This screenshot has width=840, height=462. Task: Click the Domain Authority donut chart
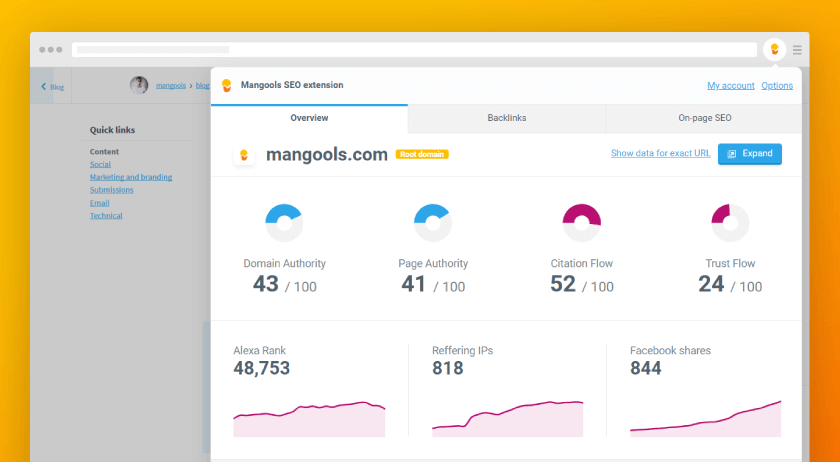284,222
